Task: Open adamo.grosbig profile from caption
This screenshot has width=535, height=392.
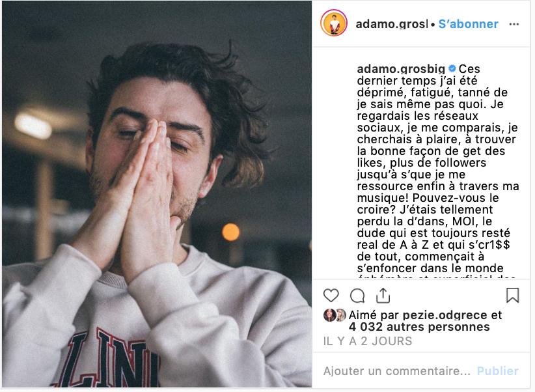Action: click(x=401, y=69)
